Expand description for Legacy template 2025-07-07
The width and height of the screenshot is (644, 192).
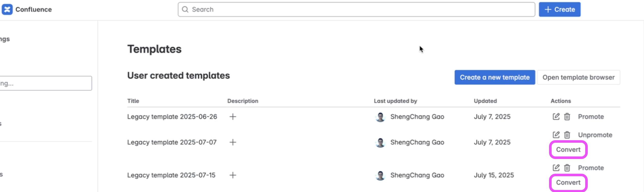click(x=233, y=142)
